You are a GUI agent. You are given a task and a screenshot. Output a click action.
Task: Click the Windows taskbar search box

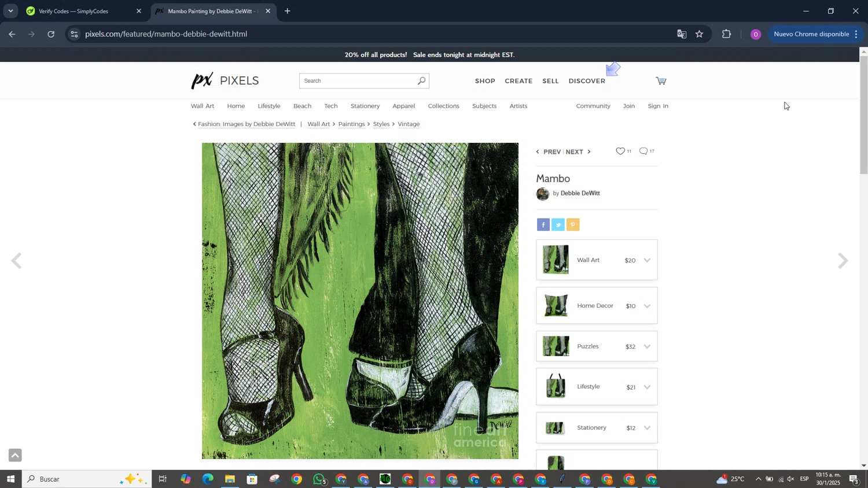(87, 479)
